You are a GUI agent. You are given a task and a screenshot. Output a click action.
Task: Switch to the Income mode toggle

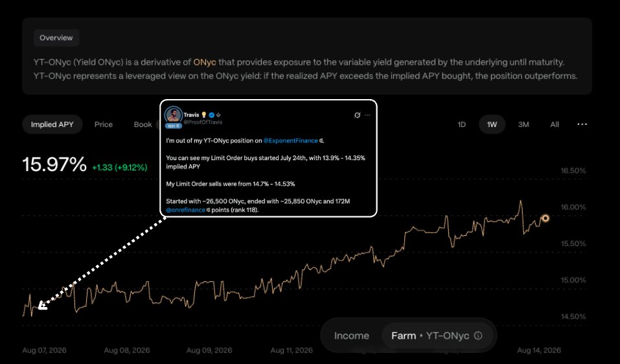pos(352,336)
